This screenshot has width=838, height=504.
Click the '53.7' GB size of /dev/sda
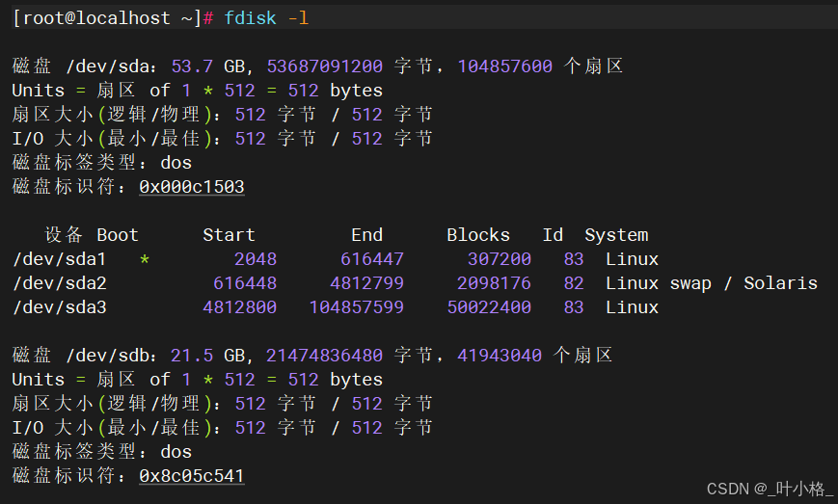(192, 66)
